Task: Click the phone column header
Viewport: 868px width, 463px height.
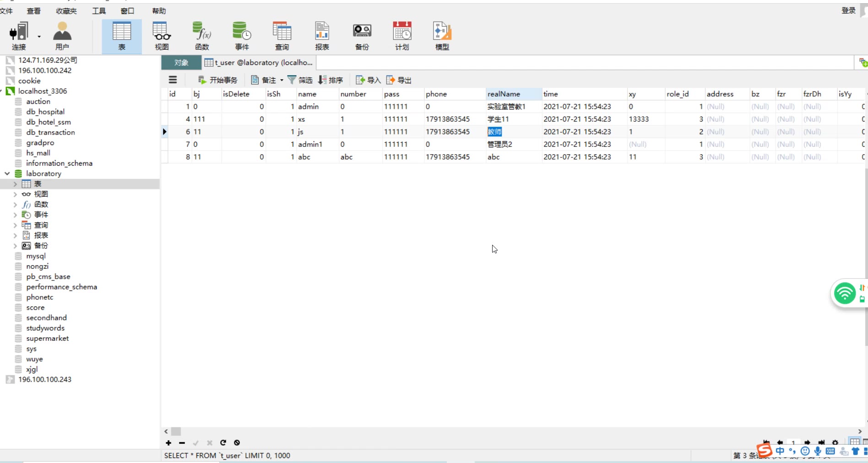Action: tap(455, 94)
